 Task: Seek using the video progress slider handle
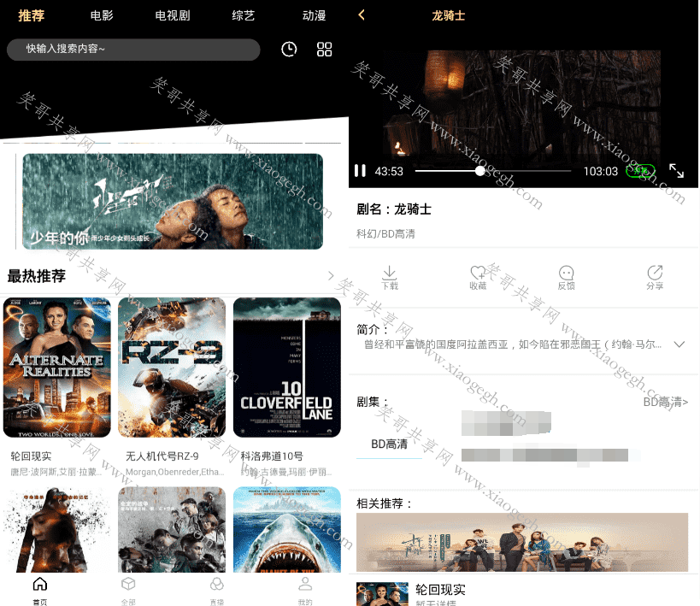point(479,171)
